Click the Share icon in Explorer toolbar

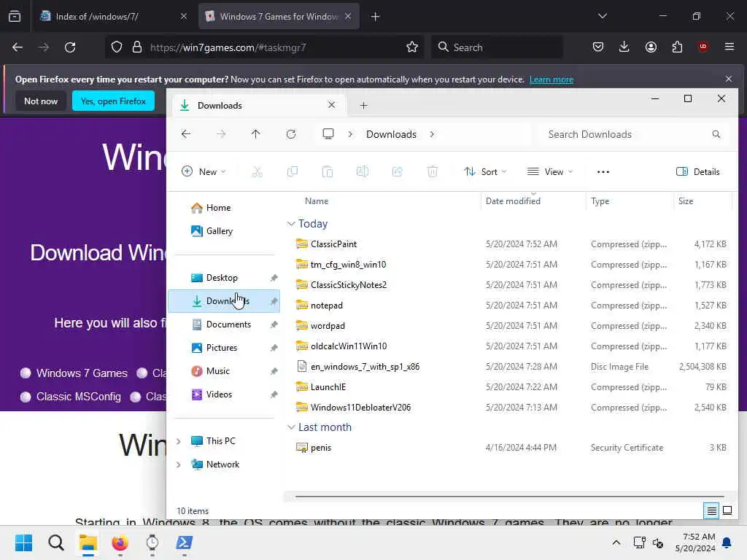398,172
